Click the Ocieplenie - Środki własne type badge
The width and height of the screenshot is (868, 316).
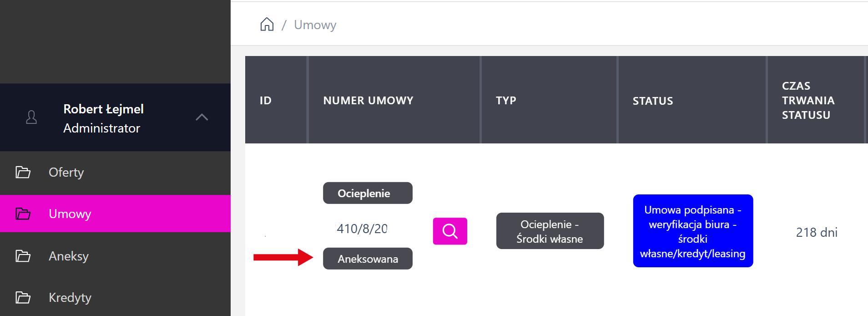(x=550, y=231)
